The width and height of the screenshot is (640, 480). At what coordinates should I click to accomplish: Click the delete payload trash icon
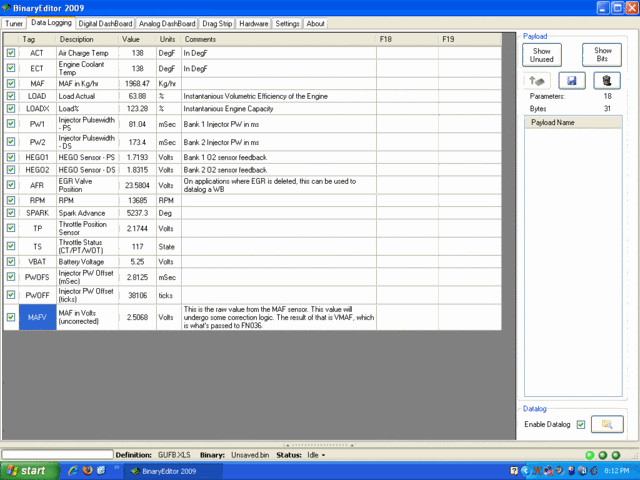point(607,81)
